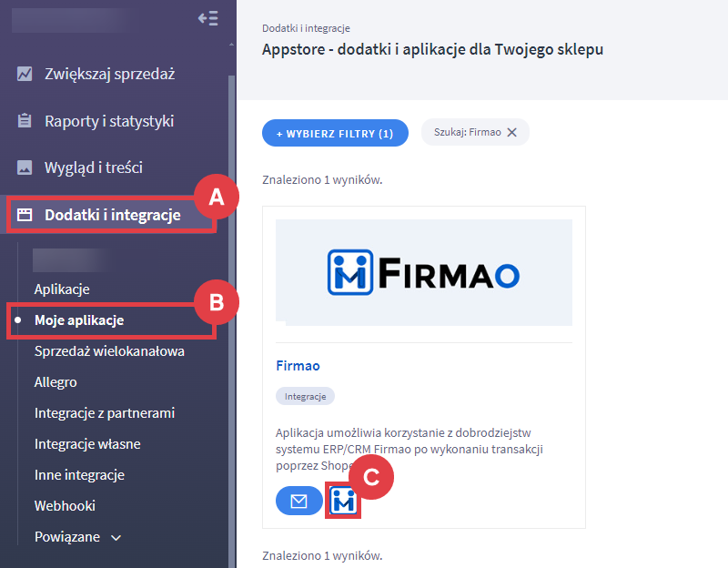Open the Firmao app via its blue M icon
This screenshot has height=568, width=728.
pos(343,501)
